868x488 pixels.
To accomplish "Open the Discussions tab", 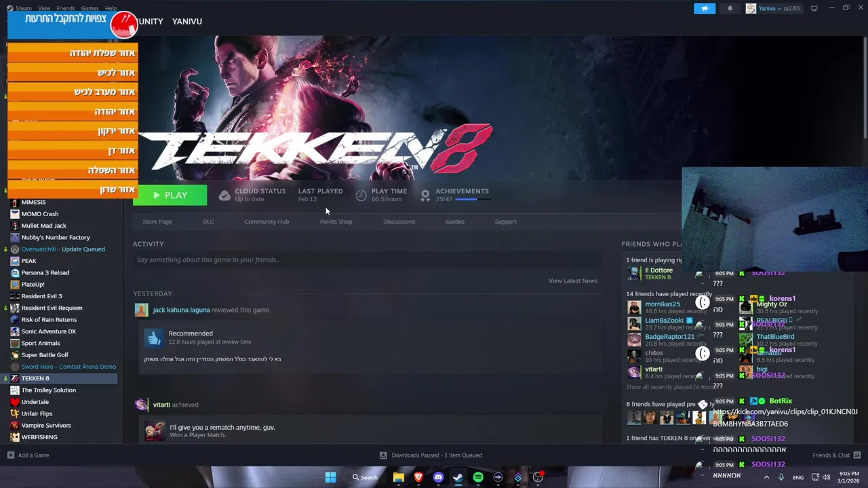I will [399, 222].
